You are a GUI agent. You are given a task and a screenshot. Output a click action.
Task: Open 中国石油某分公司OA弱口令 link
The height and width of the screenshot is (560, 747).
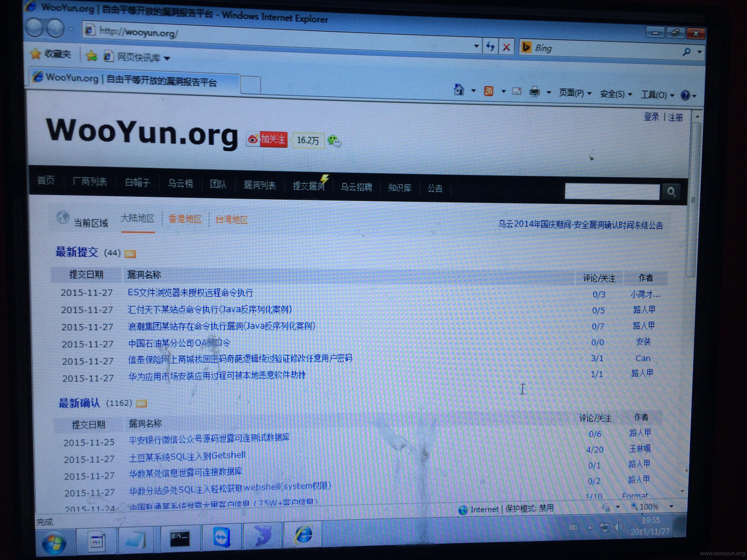(179, 343)
